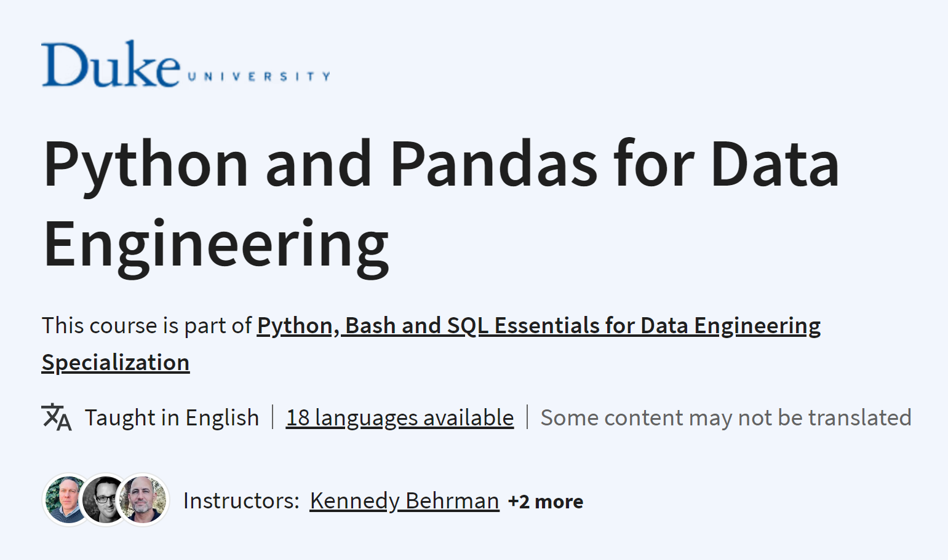Image resolution: width=948 pixels, height=560 pixels.
Task: Open the '18 languages available' link
Action: [x=400, y=418]
